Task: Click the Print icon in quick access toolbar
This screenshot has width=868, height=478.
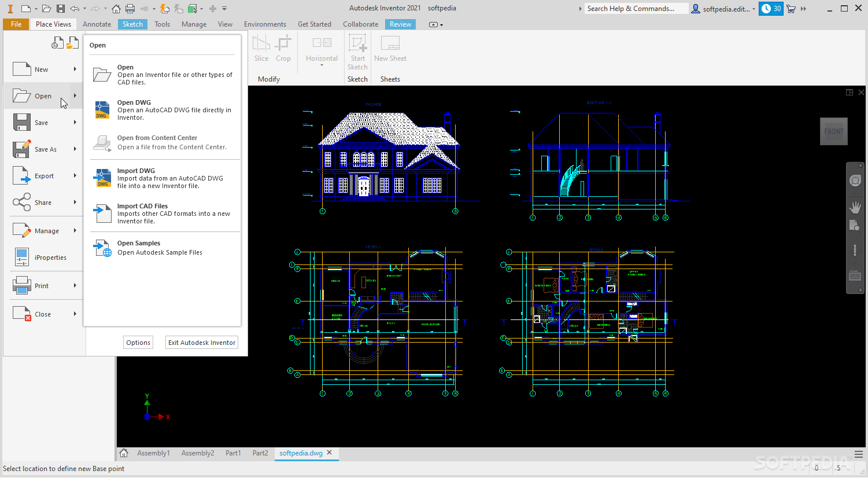Action: (x=130, y=8)
